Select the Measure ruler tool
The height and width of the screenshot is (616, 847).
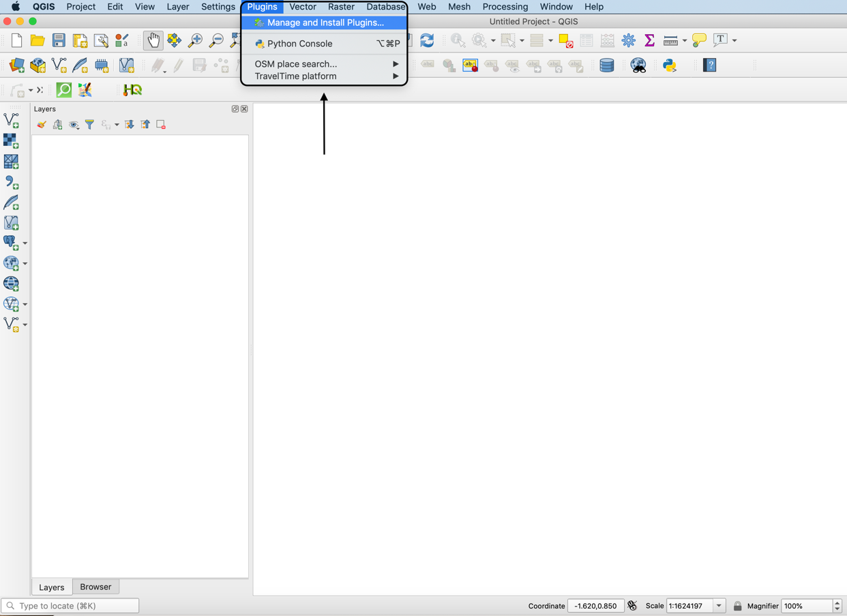click(671, 41)
